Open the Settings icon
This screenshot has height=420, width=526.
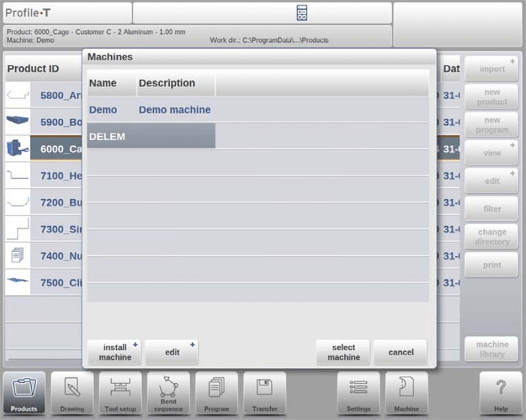(358, 393)
